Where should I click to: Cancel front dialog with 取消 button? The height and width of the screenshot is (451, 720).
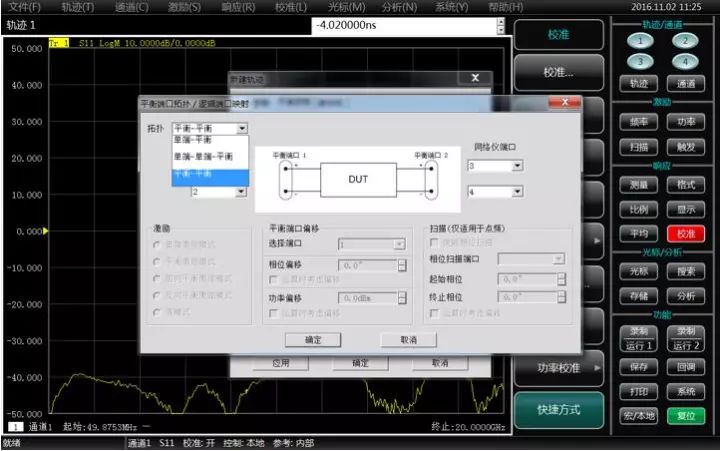click(x=409, y=340)
